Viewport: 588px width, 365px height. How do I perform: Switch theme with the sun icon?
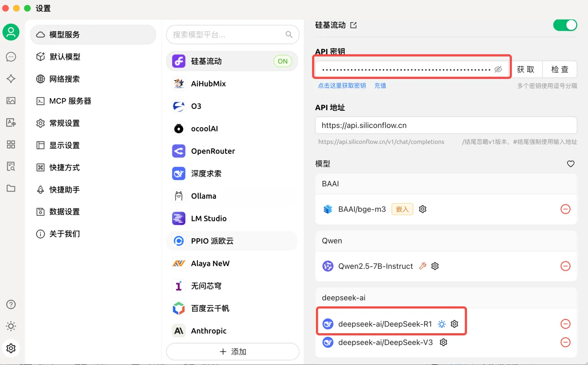[x=11, y=326]
